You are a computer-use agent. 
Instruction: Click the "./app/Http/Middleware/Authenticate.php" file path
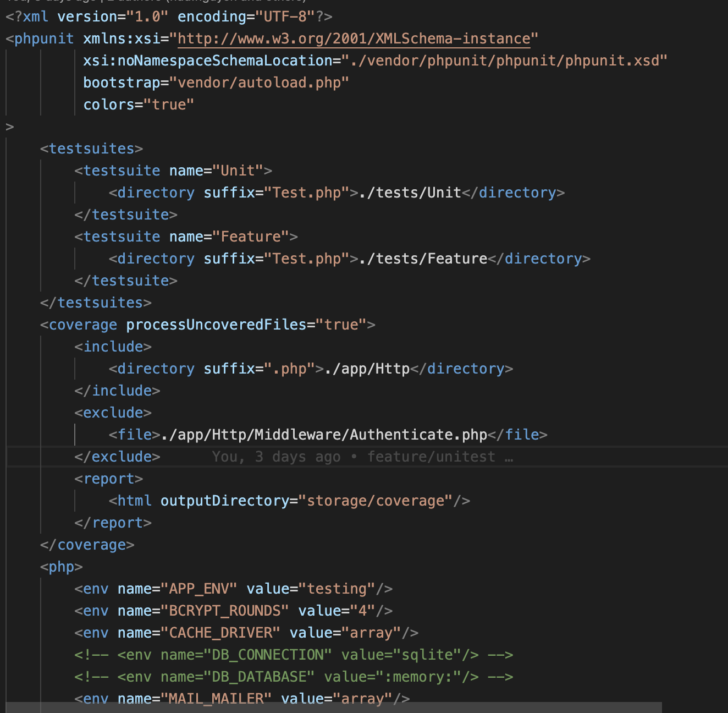pyautogui.click(x=324, y=435)
